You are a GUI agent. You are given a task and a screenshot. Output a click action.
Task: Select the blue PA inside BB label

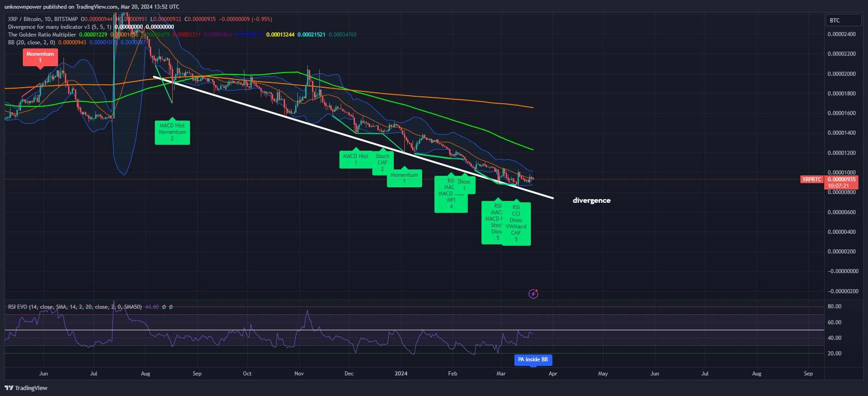pos(533,360)
